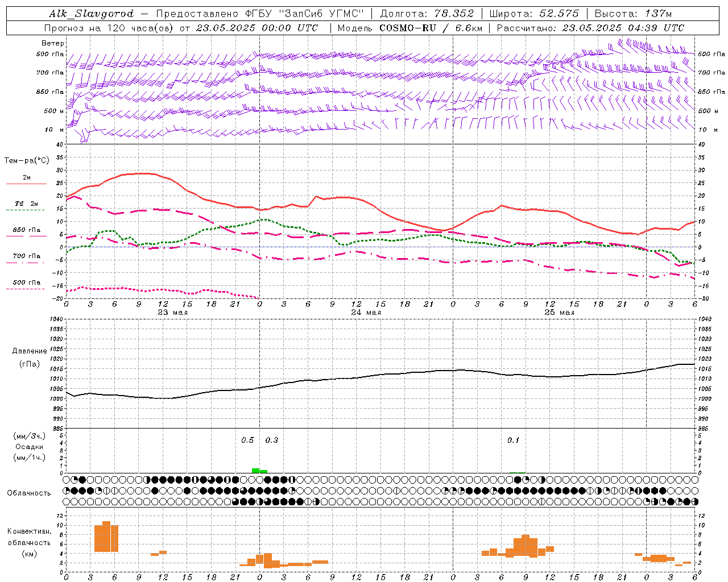Click the "Предоставлено ФГБУ ЗапСиб УГМС" provider text
The width and height of the screenshot is (728, 582).
(259, 14)
